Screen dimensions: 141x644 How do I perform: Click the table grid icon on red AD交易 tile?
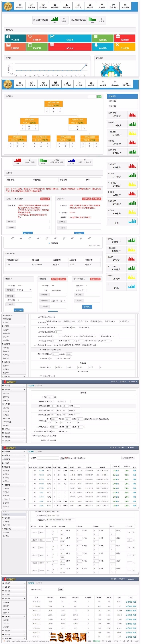tap(52, 45)
